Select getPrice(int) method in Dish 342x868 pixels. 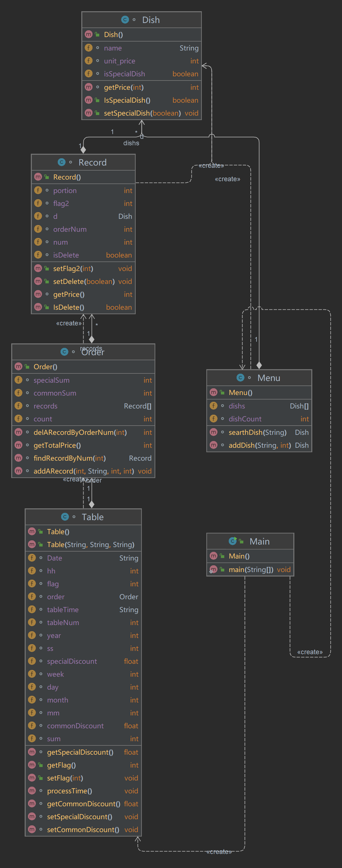point(142,87)
